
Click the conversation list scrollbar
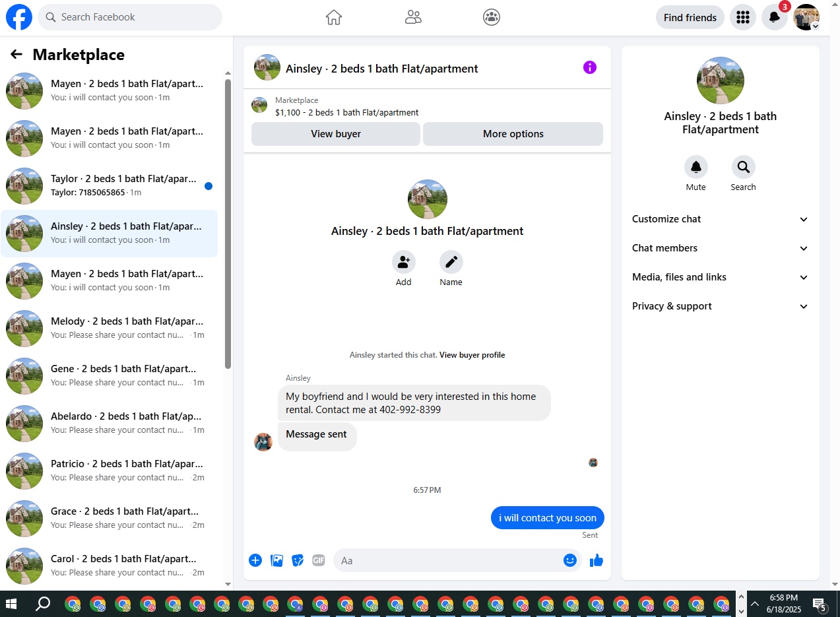click(228, 224)
